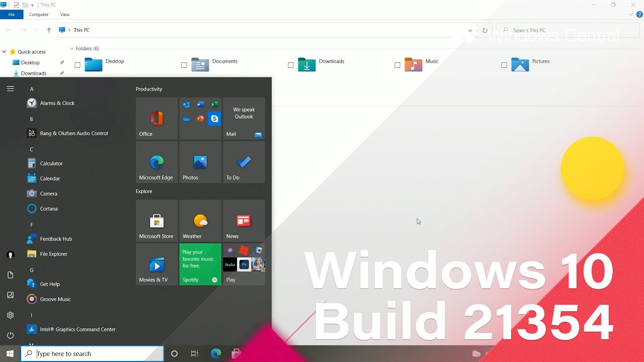Expand the File Explorer ribbon chevron

(x=631, y=15)
